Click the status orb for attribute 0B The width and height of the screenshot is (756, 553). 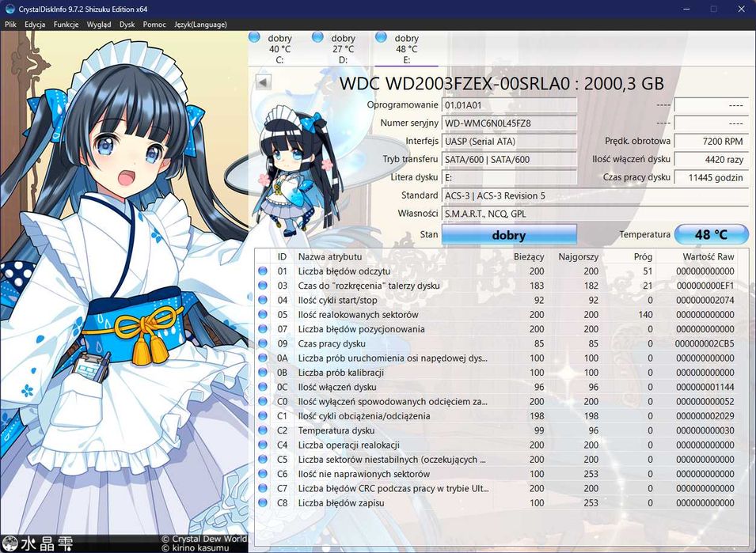(x=263, y=372)
